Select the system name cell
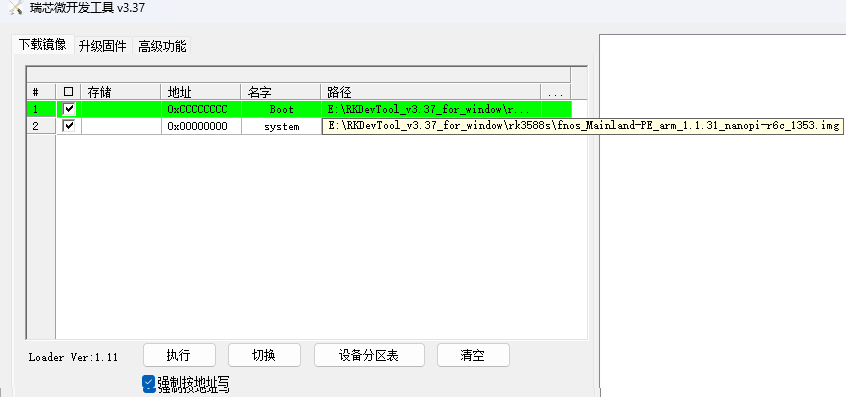The width and height of the screenshot is (846, 397). 281,126
